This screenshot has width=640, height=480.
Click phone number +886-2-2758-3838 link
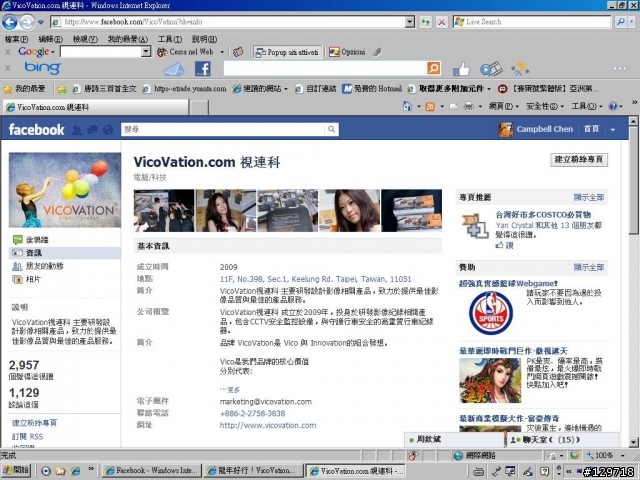[252, 413]
